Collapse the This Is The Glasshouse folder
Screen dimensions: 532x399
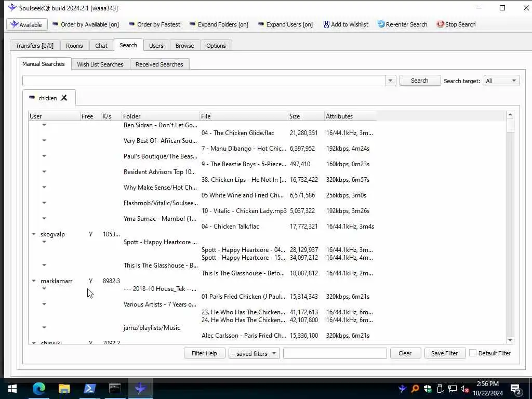click(x=44, y=265)
